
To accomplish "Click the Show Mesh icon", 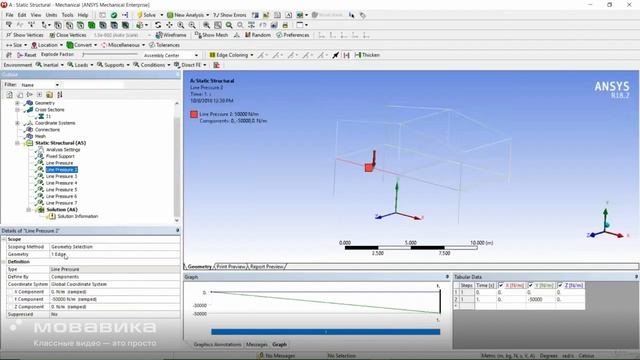I will [198, 35].
